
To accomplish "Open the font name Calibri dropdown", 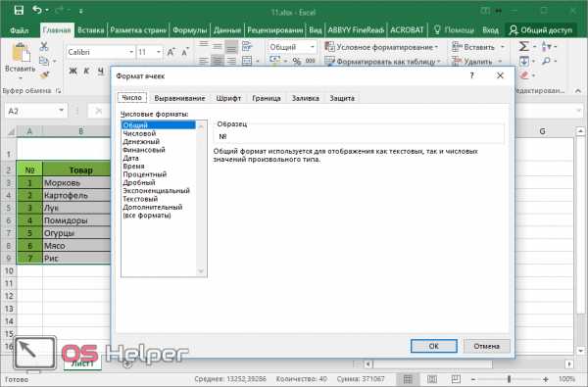I will click(131, 52).
